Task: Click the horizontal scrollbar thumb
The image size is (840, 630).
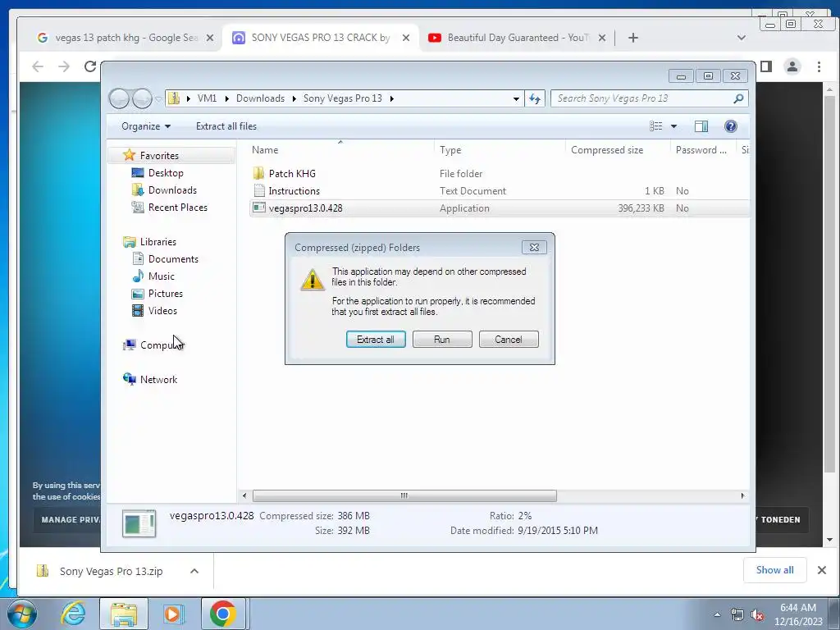Action: [x=404, y=495]
